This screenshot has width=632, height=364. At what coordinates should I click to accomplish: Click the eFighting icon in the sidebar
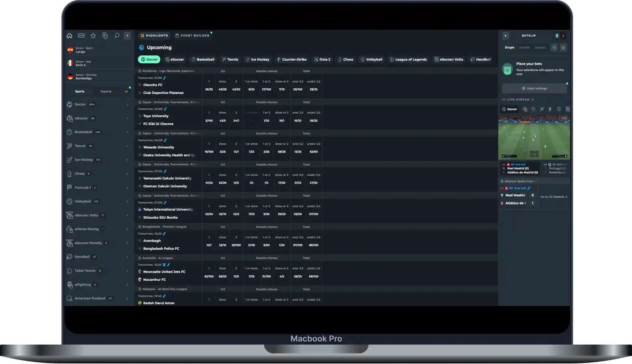click(x=69, y=285)
